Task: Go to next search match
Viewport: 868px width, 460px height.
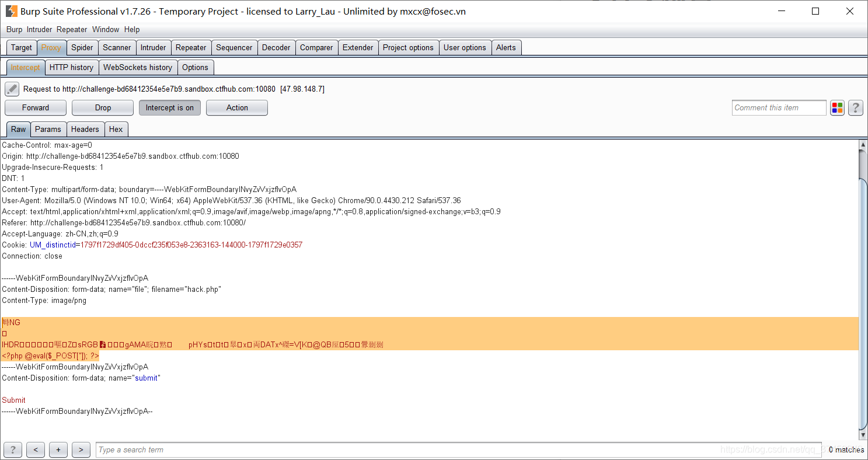Action: [81, 449]
